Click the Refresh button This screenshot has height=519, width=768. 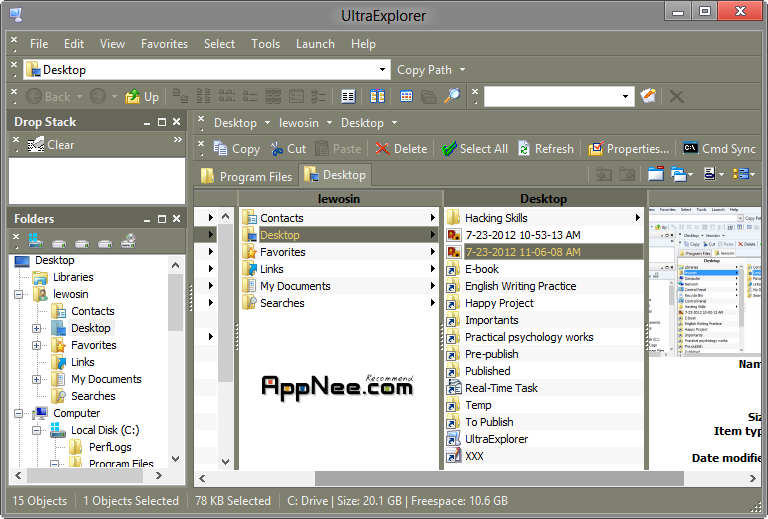[x=546, y=148]
